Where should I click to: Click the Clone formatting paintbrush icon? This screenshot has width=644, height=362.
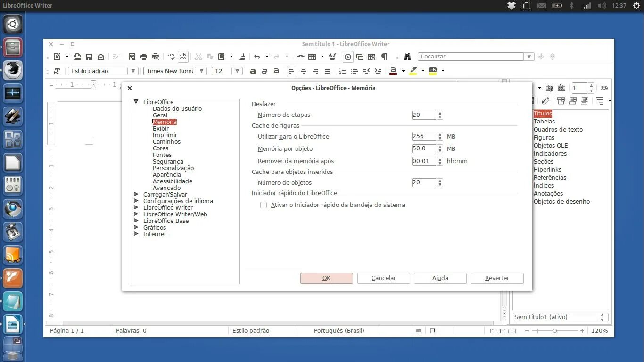pyautogui.click(x=242, y=57)
